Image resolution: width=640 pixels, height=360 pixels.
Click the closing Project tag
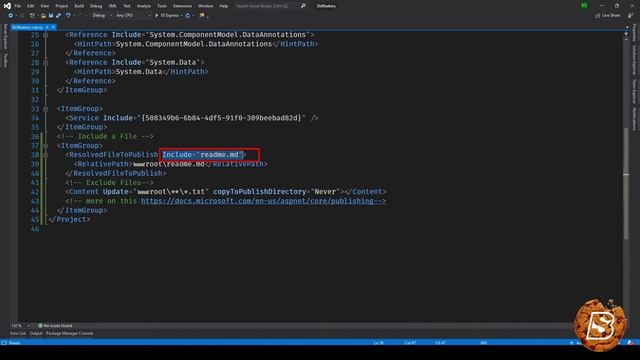click(x=69, y=219)
